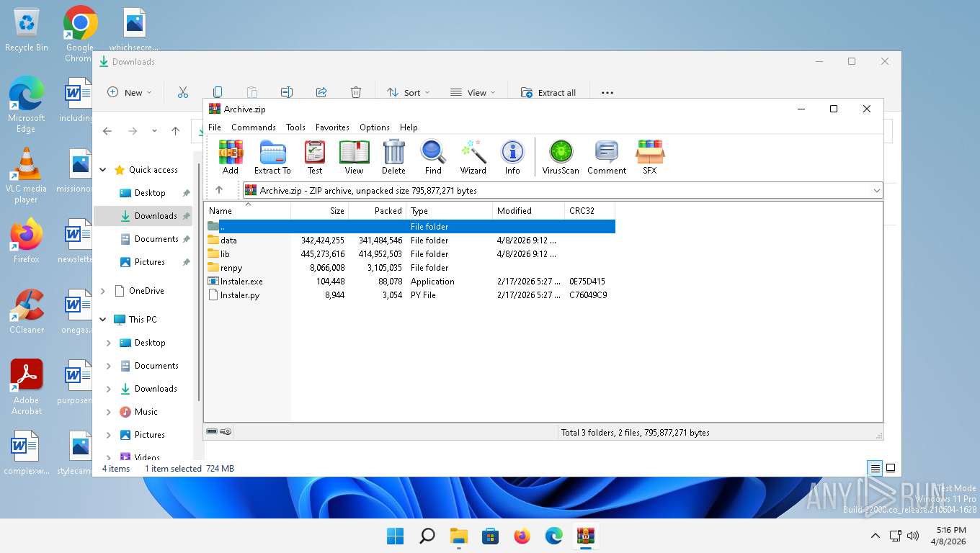Click the View toolbar icon in WinRAR
Image resolution: width=980 pixels, height=553 pixels.
(354, 157)
